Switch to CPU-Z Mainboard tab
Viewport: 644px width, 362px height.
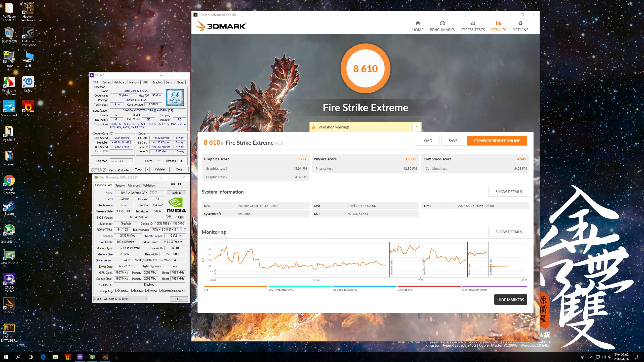(x=120, y=82)
